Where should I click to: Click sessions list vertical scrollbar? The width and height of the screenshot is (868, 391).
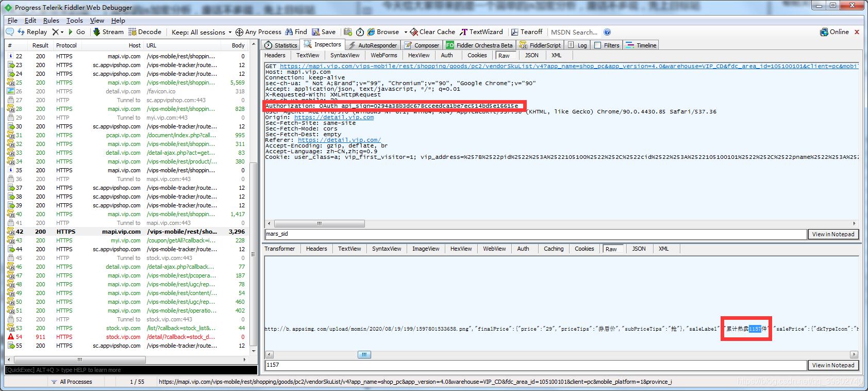click(x=253, y=254)
